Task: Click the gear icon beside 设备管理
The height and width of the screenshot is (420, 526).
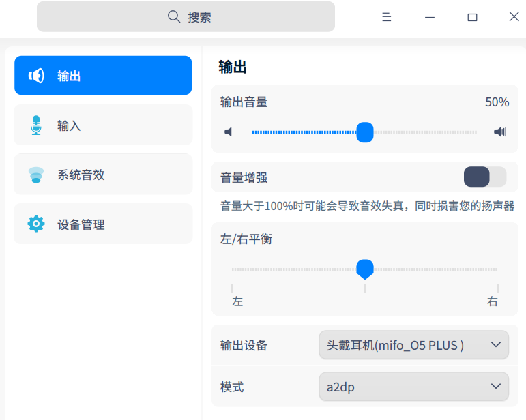Action: [36, 224]
